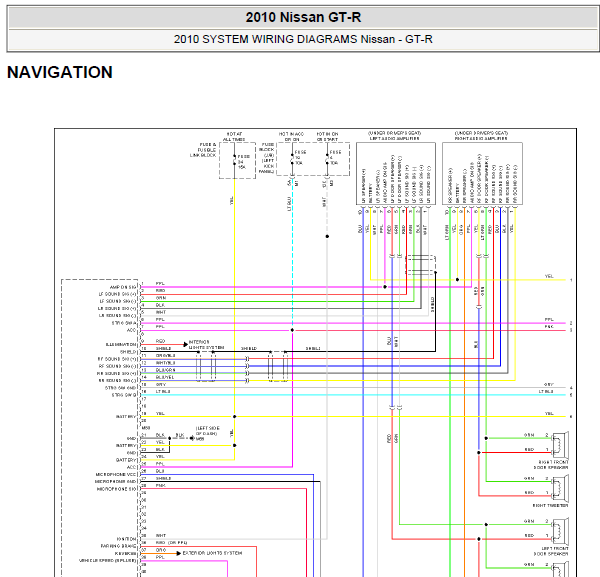The height and width of the screenshot is (577, 600).
Task: Click the Right Front Door Speaker symbol
Action: pos(560,445)
